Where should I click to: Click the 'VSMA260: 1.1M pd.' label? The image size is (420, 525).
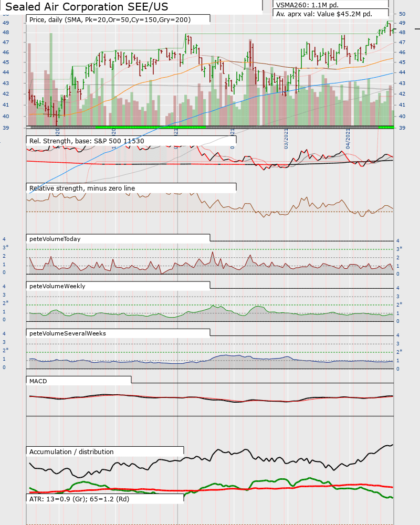point(307,5)
